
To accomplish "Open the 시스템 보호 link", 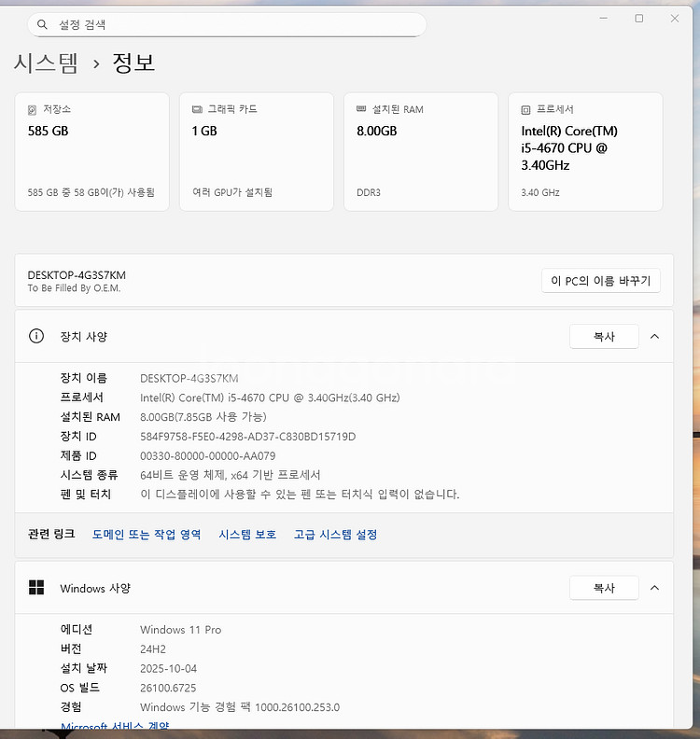I will 247,535.
